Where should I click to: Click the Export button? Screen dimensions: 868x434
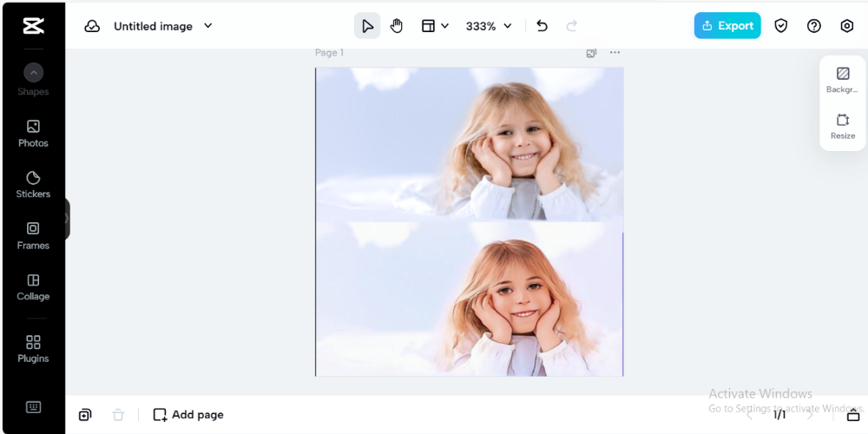point(727,25)
